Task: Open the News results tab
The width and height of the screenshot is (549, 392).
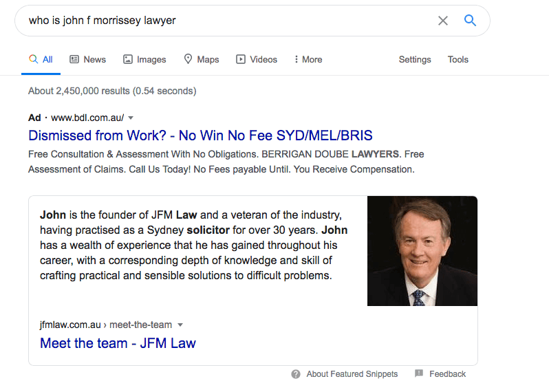Action: point(87,60)
